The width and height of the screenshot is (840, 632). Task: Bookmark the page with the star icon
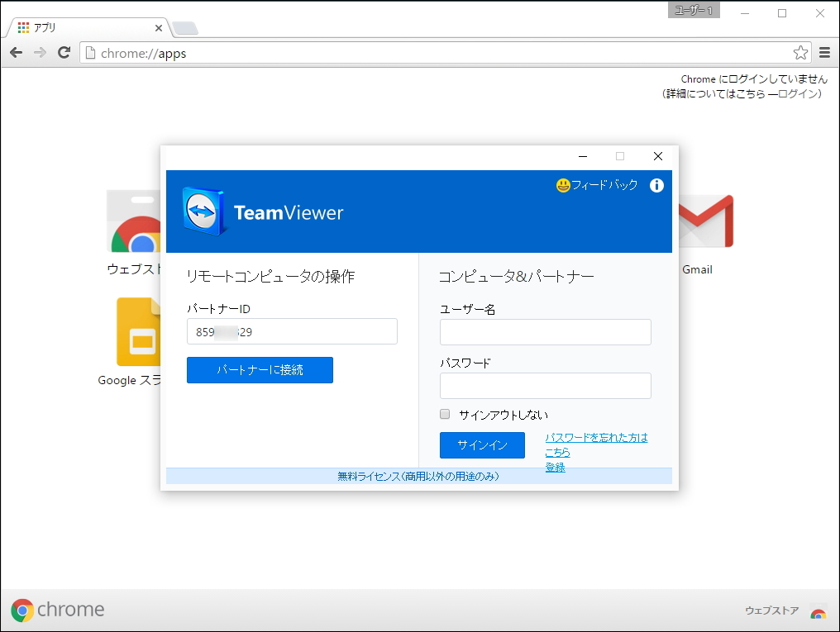tap(800, 51)
